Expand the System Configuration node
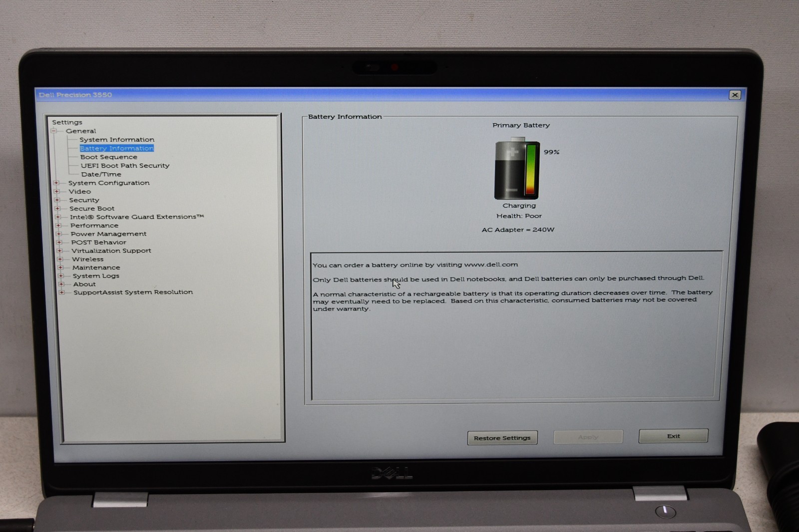The image size is (799, 532). tap(56, 183)
